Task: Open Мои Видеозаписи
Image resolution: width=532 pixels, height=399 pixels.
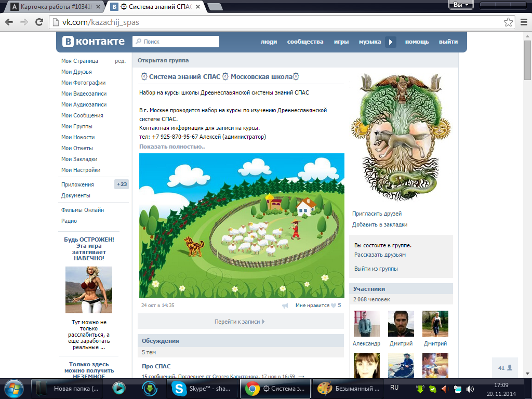Action: pos(84,94)
